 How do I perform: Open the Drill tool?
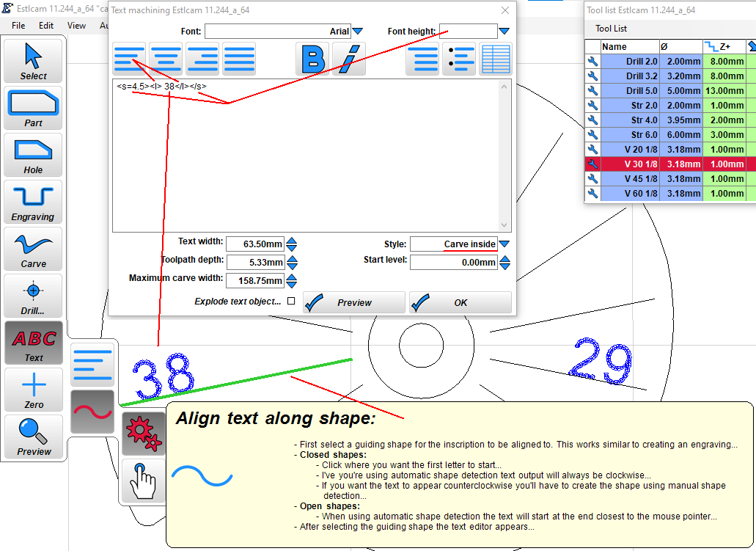(33, 295)
